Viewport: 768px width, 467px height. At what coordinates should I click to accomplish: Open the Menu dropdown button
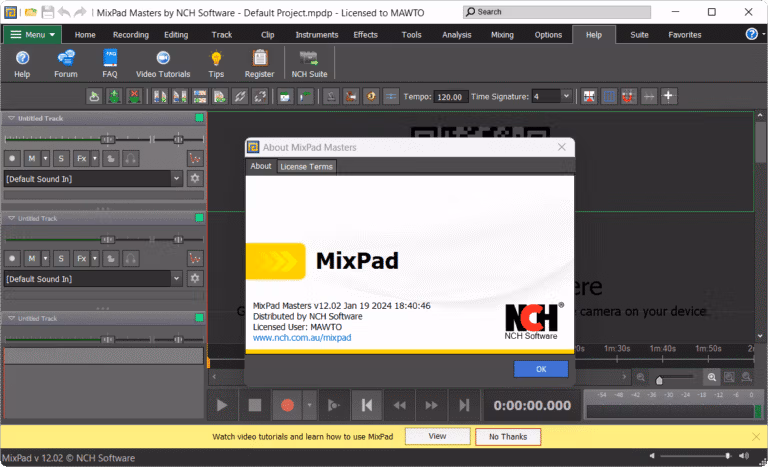(32, 34)
